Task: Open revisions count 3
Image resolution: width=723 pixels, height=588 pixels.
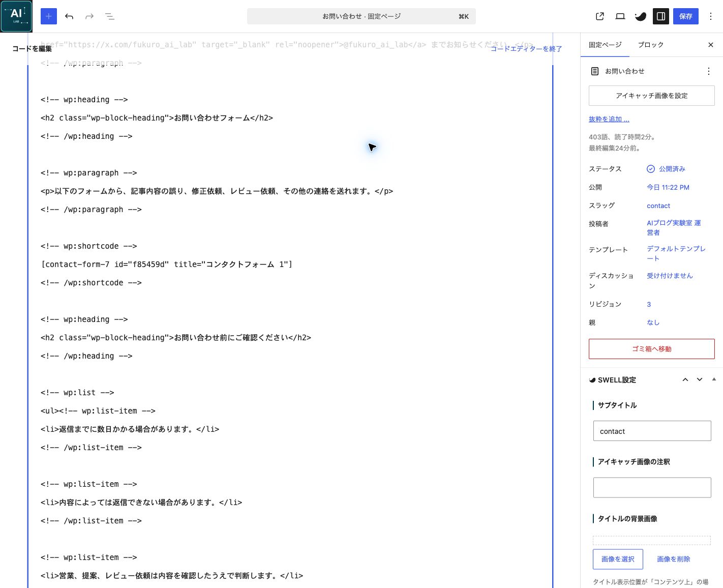Action: coord(649,304)
